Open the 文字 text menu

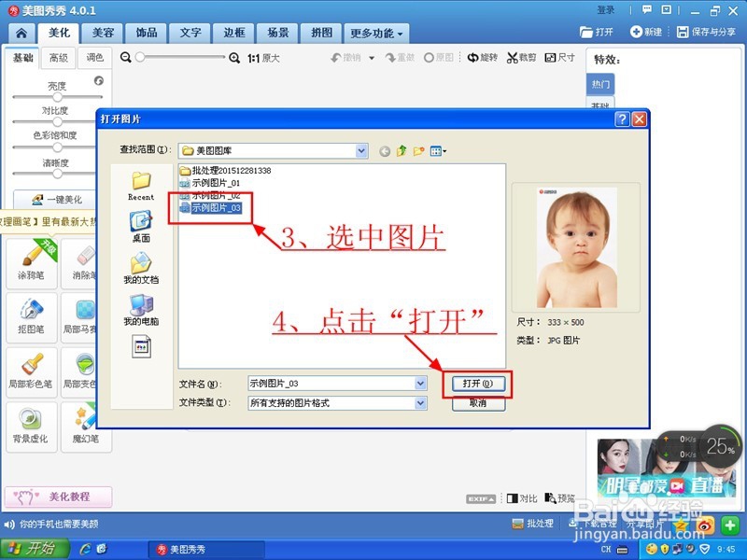[x=190, y=32]
